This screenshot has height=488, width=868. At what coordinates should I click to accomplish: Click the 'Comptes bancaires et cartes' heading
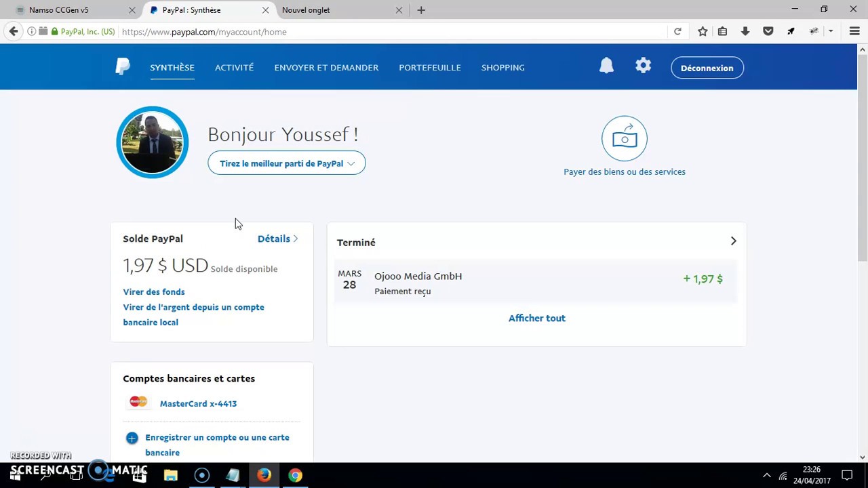point(189,378)
